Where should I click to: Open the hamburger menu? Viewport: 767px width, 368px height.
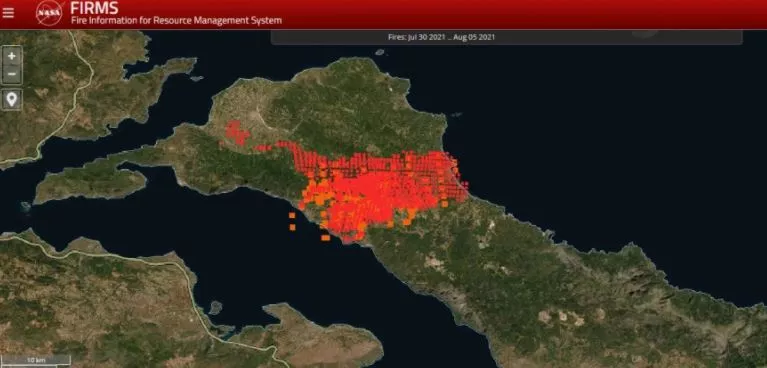(x=8, y=13)
